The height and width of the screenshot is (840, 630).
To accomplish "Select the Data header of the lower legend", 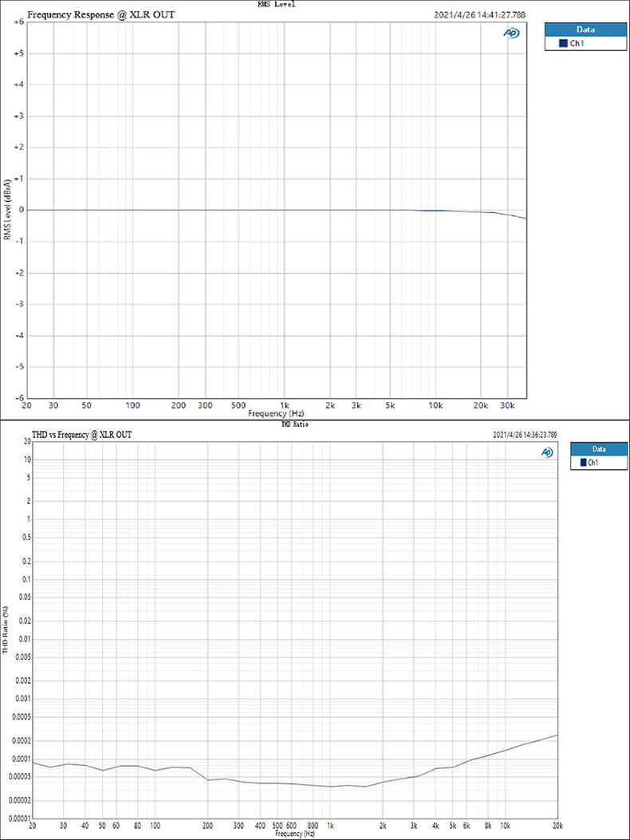I will (599, 449).
